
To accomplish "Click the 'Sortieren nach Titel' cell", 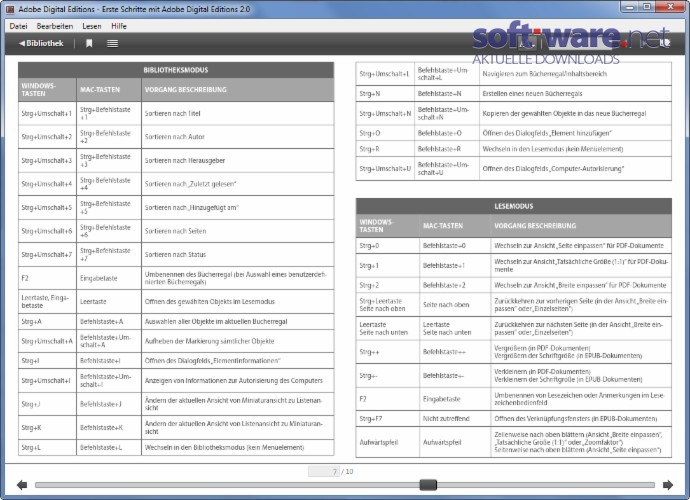I will (238, 113).
